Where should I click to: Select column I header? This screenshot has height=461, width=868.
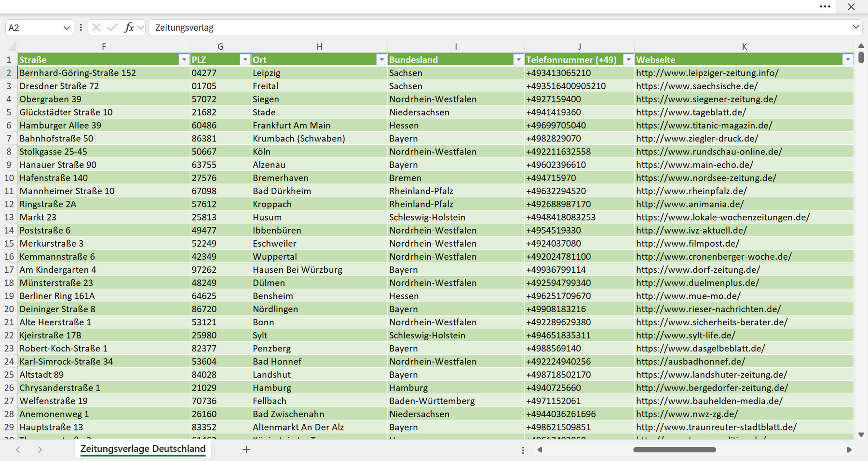456,47
